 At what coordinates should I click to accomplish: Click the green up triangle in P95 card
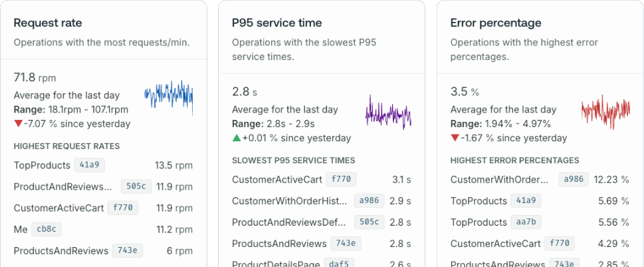237,138
